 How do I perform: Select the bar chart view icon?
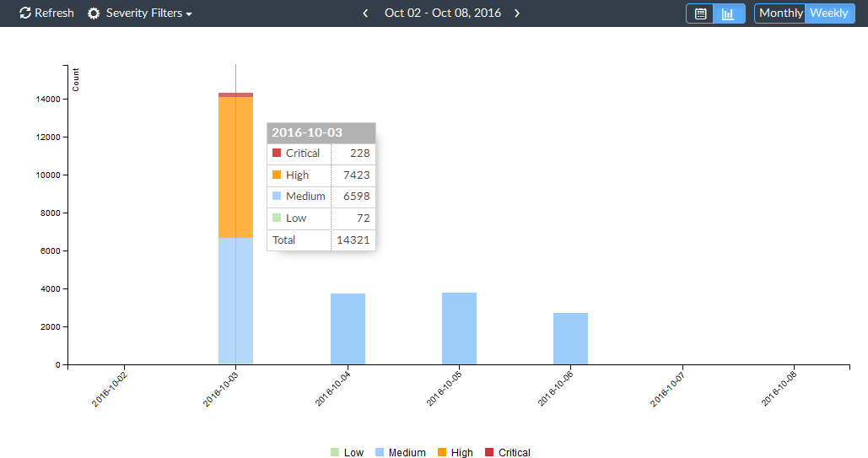[x=728, y=13]
